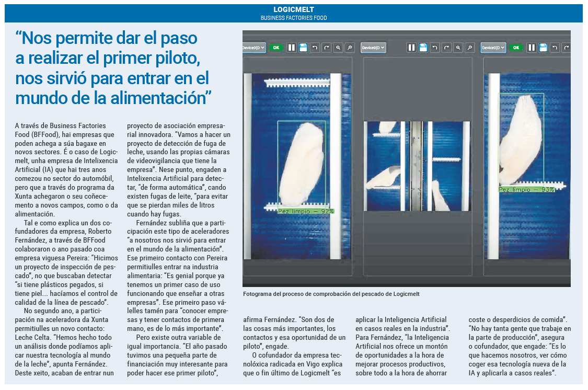Image resolution: width=588 pixels, height=390 pixels.
Task: Click the "BUSINESS FACTORIES FOOD" subtitle
Action: point(294,18)
